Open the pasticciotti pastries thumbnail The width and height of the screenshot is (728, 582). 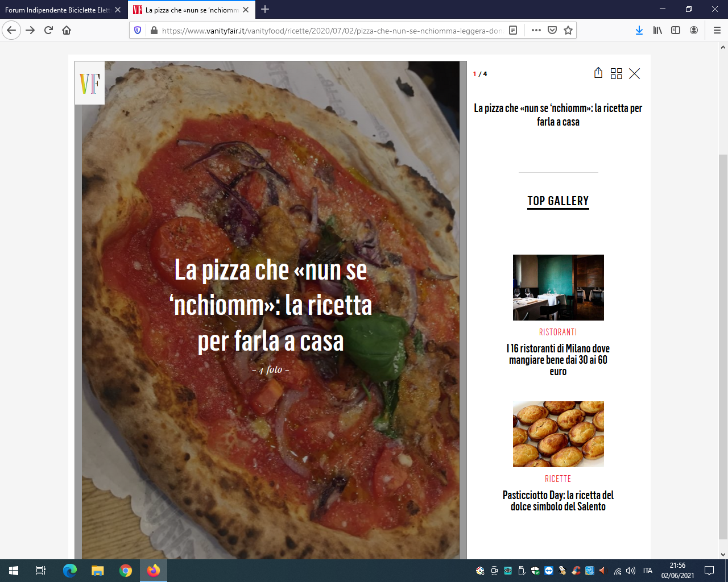559,434
